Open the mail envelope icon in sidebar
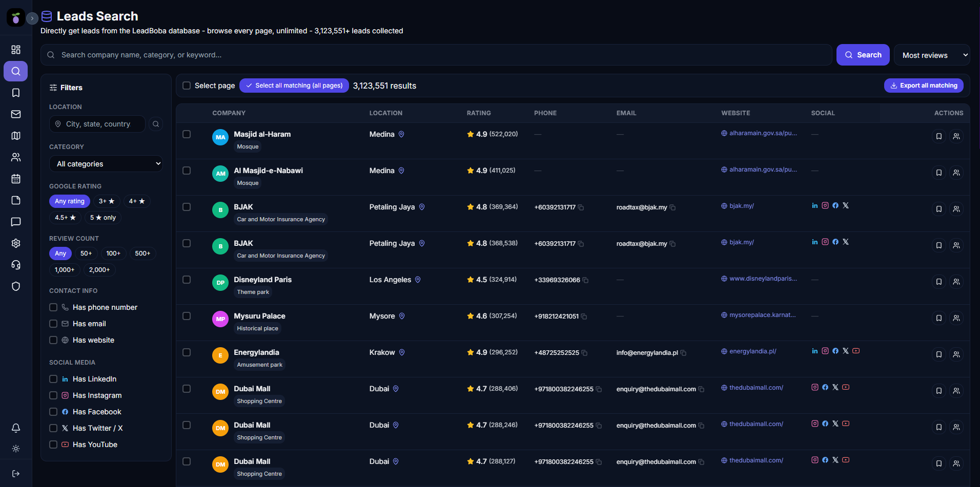Image resolution: width=980 pixels, height=487 pixels. 16,114
